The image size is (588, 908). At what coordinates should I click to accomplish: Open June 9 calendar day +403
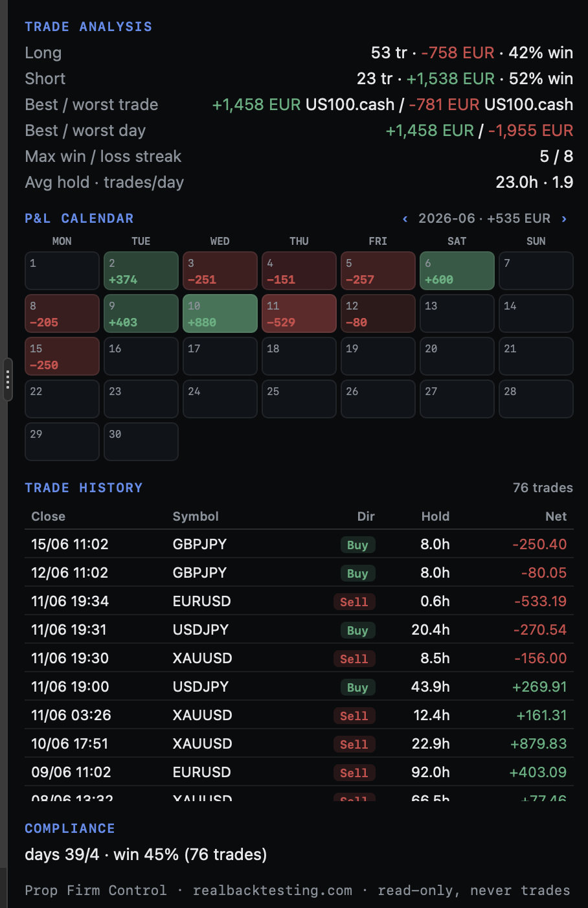click(141, 313)
